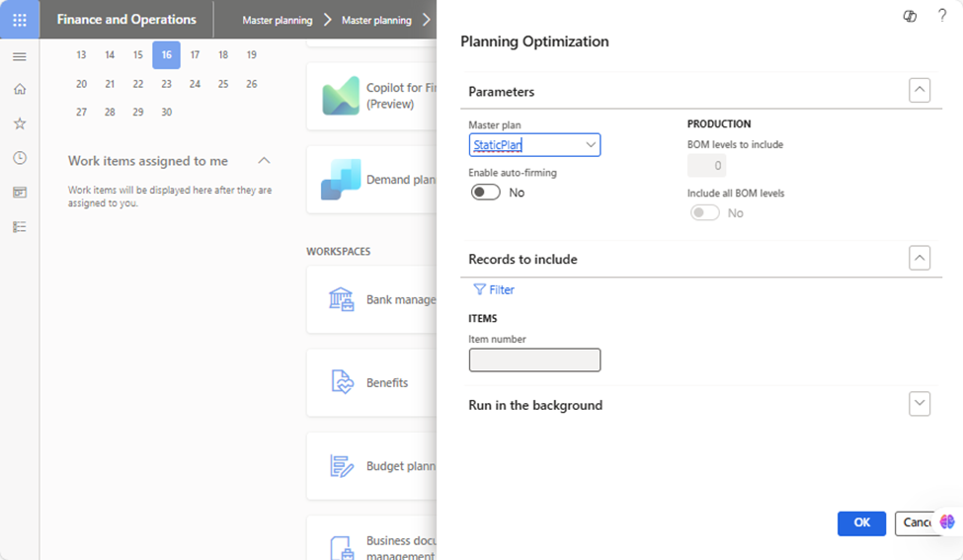Collapse the Parameters section

click(x=920, y=90)
